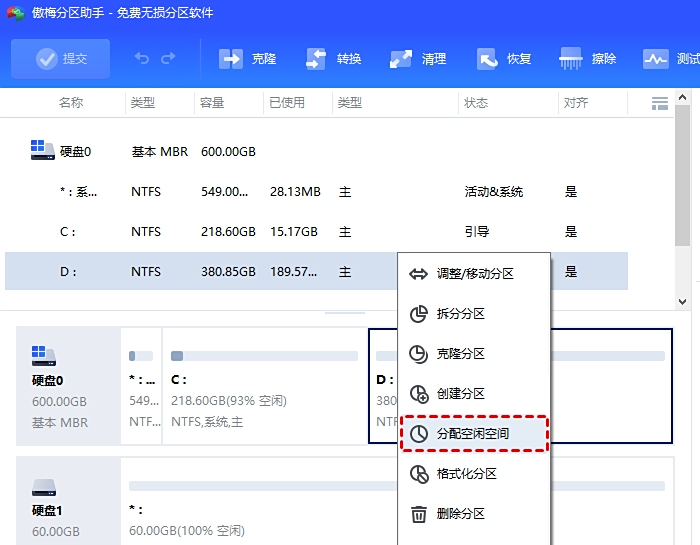This screenshot has height=545, width=700.
Task: Click the 提交 (Submit) checkmark button
Action: click(61, 59)
